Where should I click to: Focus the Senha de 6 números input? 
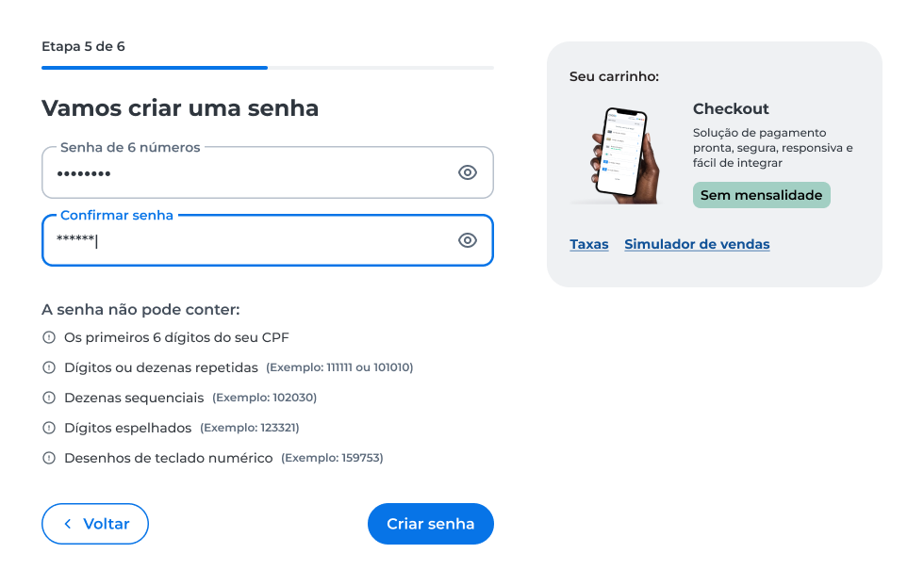268,172
